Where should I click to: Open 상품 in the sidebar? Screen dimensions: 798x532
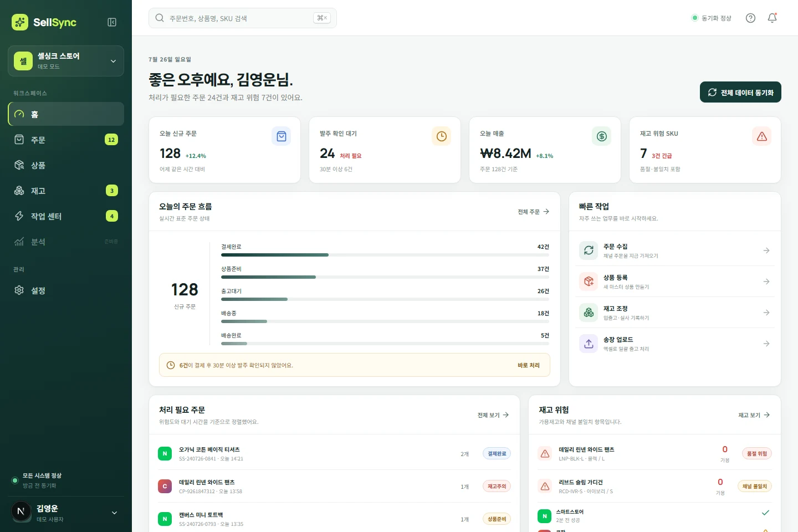[x=66, y=165]
